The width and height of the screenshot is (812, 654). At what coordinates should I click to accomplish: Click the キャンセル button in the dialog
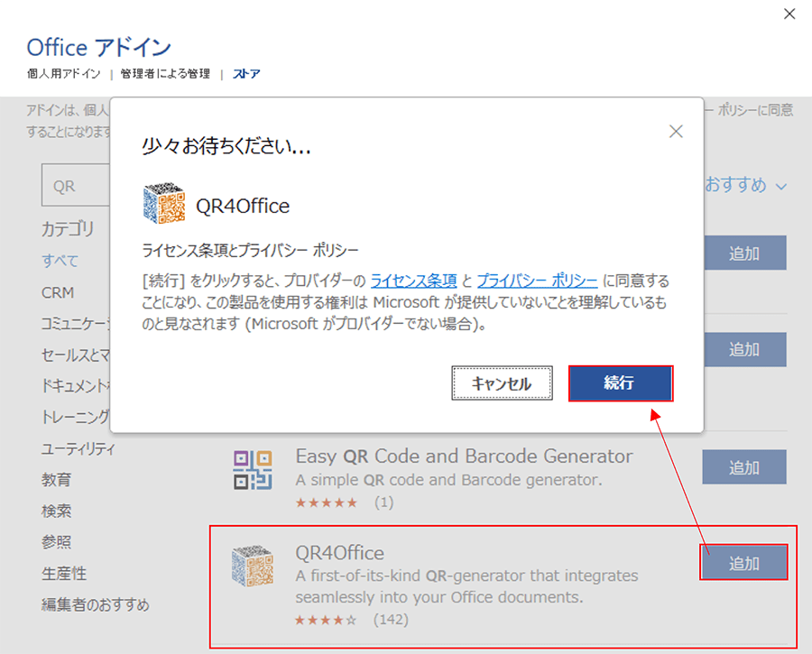click(x=502, y=383)
